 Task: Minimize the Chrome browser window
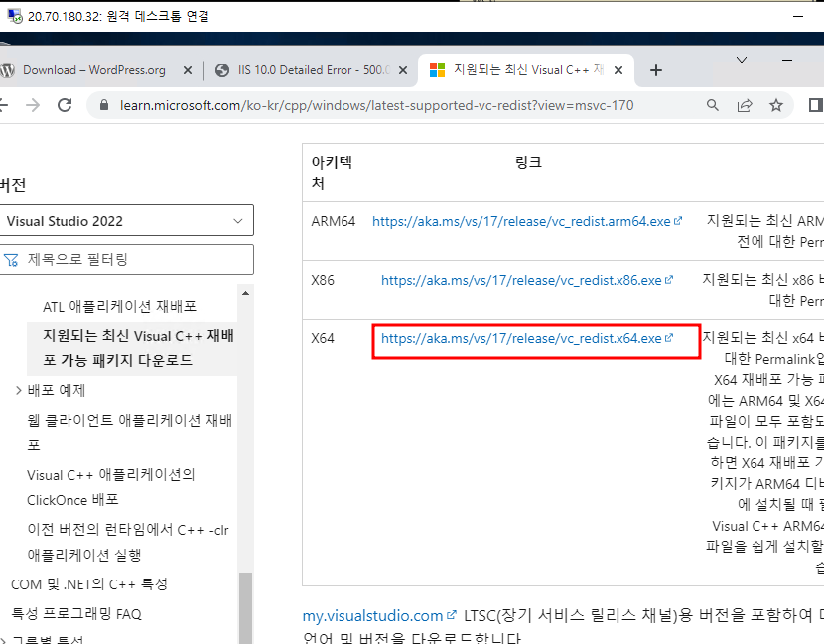point(786,60)
